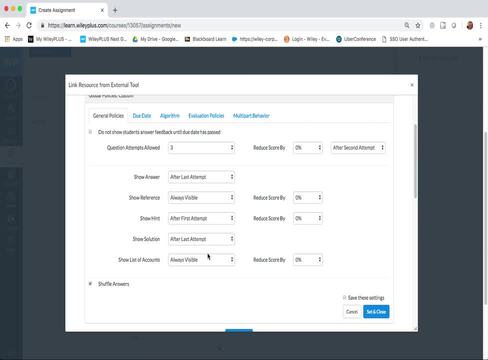Open the UberConference bookmark
The image size is (488, 360).
click(x=356, y=39)
